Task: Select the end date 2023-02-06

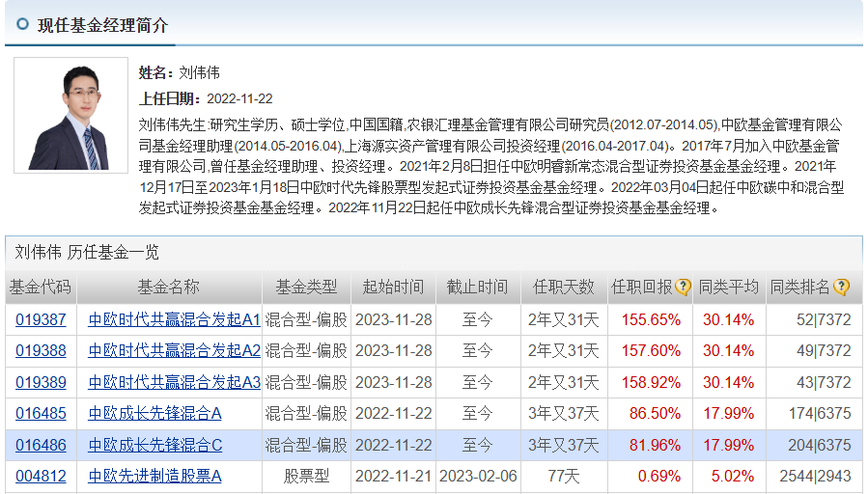Action: click(478, 476)
